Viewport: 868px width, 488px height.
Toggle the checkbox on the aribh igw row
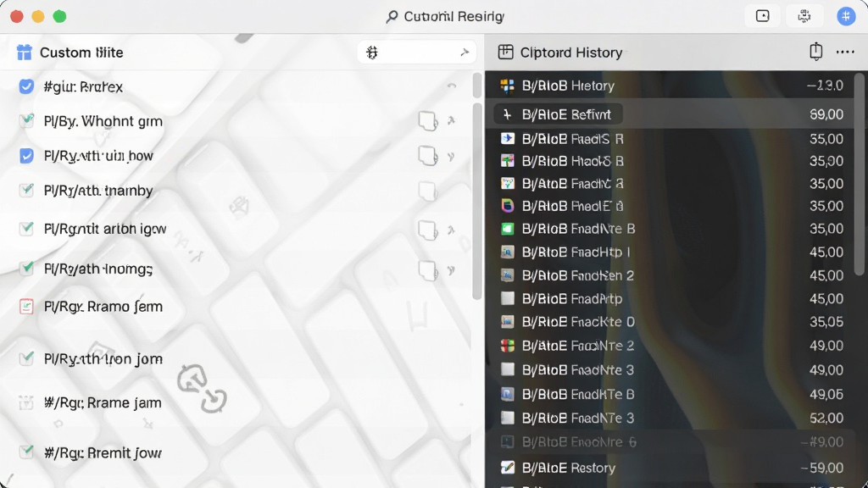coord(26,229)
